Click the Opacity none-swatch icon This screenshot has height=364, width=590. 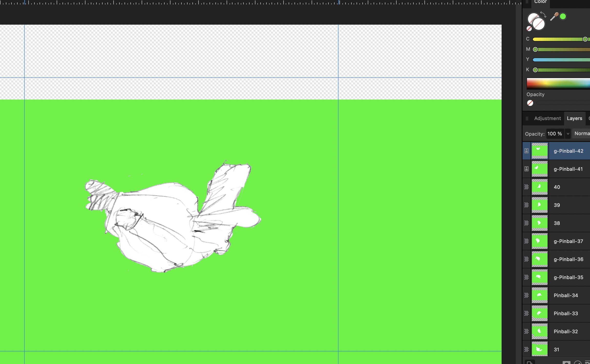tap(530, 103)
